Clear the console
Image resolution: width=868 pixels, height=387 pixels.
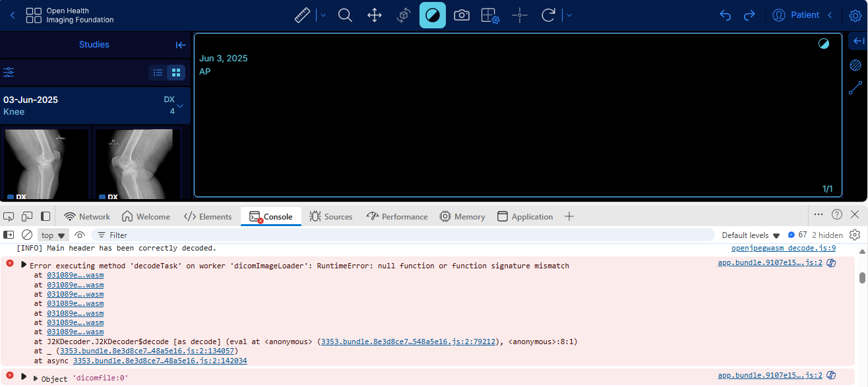(27, 235)
